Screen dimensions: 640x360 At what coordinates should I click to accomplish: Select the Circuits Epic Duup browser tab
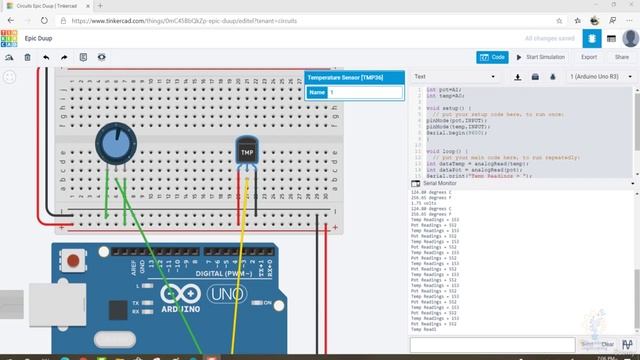click(47, 6)
